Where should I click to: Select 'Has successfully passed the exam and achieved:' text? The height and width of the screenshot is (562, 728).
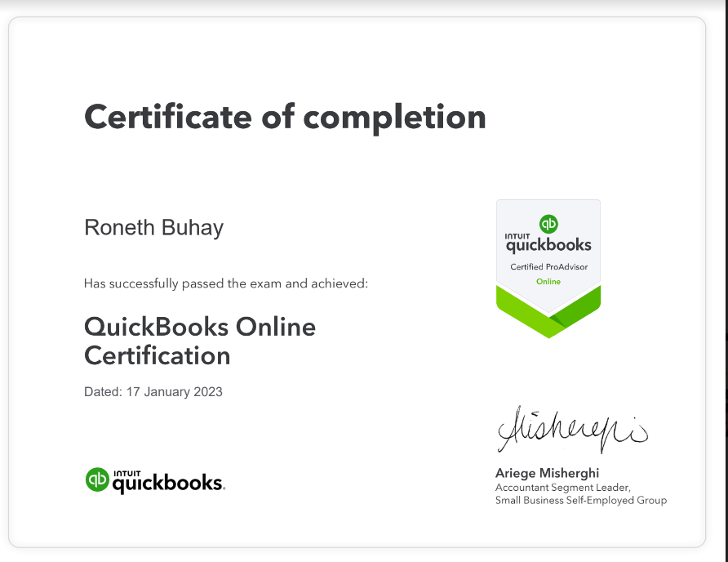[x=225, y=283]
